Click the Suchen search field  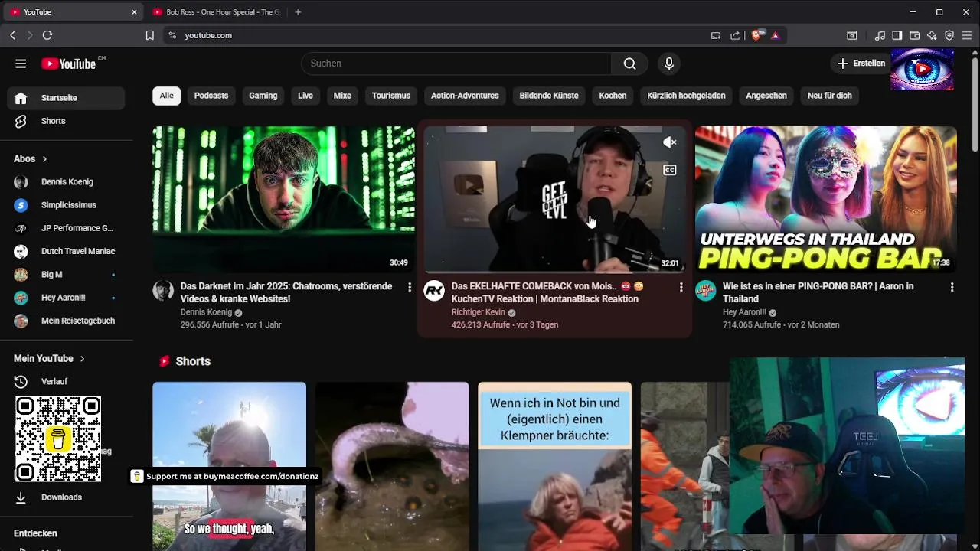click(456, 64)
